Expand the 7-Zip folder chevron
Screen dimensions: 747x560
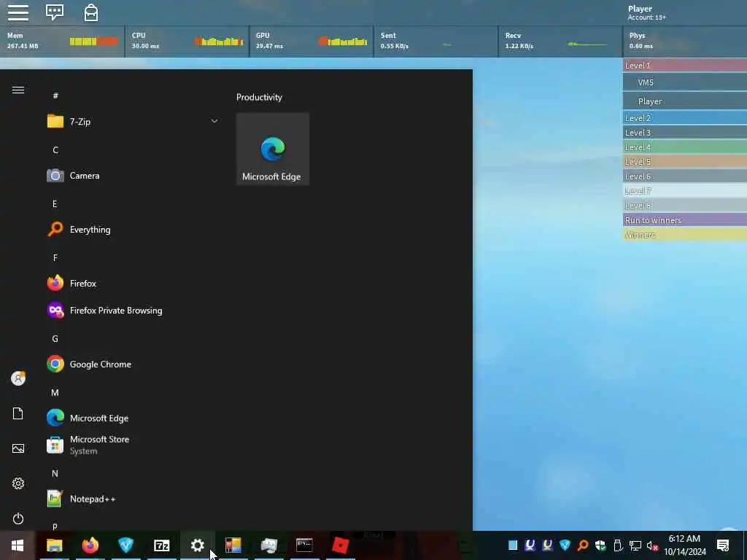[214, 122]
